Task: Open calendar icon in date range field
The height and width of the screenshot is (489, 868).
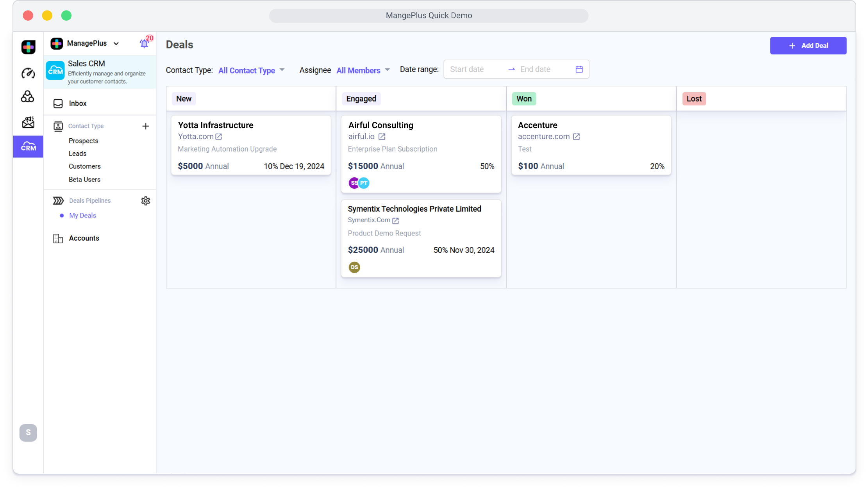Action: click(x=579, y=69)
